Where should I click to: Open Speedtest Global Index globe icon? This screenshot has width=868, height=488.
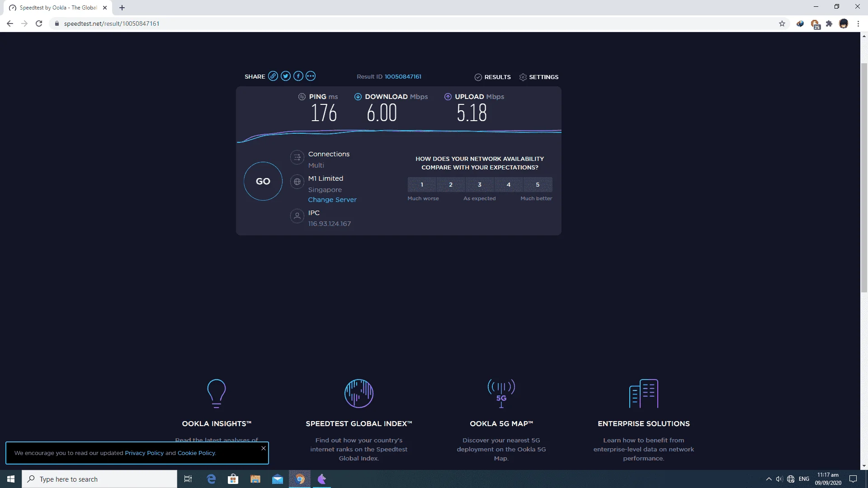click(x=359, y=394)
